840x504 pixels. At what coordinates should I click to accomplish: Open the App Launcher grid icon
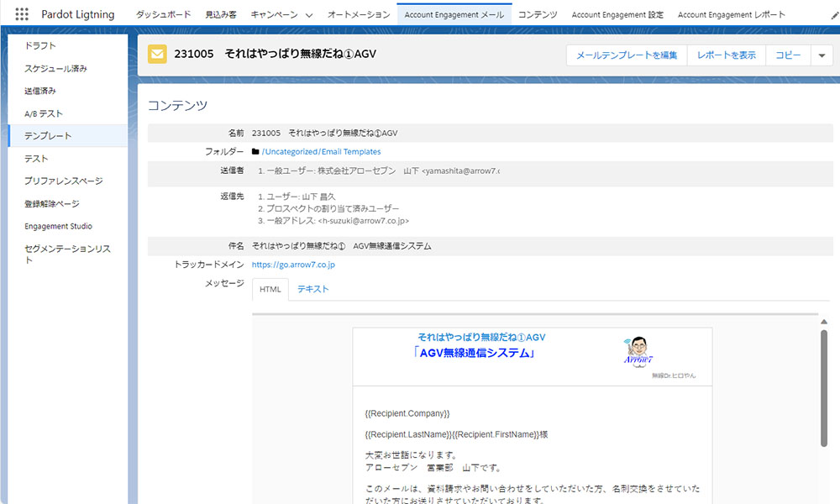point(22,14)
